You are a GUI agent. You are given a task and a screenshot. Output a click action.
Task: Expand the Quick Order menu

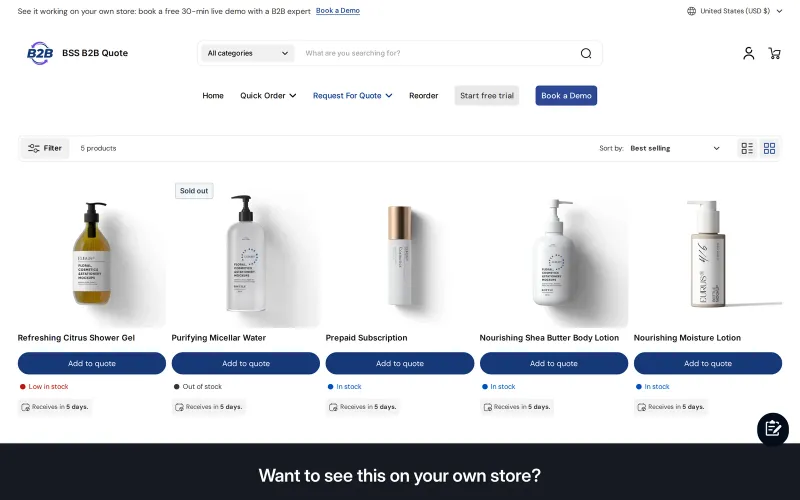pos(268,95)
